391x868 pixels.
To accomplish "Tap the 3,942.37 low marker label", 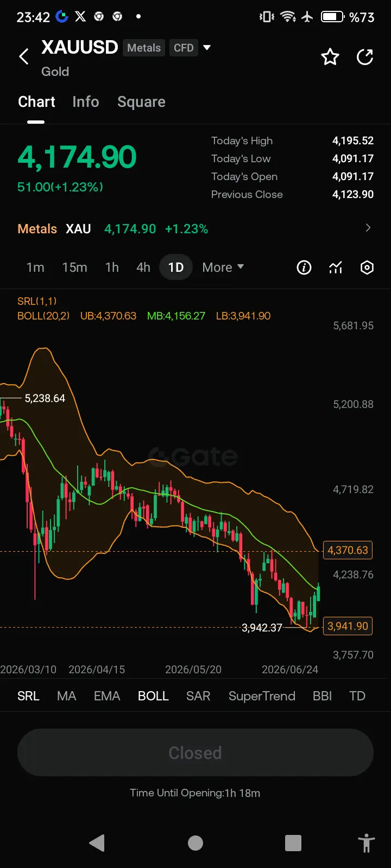I will click(262, 628).
